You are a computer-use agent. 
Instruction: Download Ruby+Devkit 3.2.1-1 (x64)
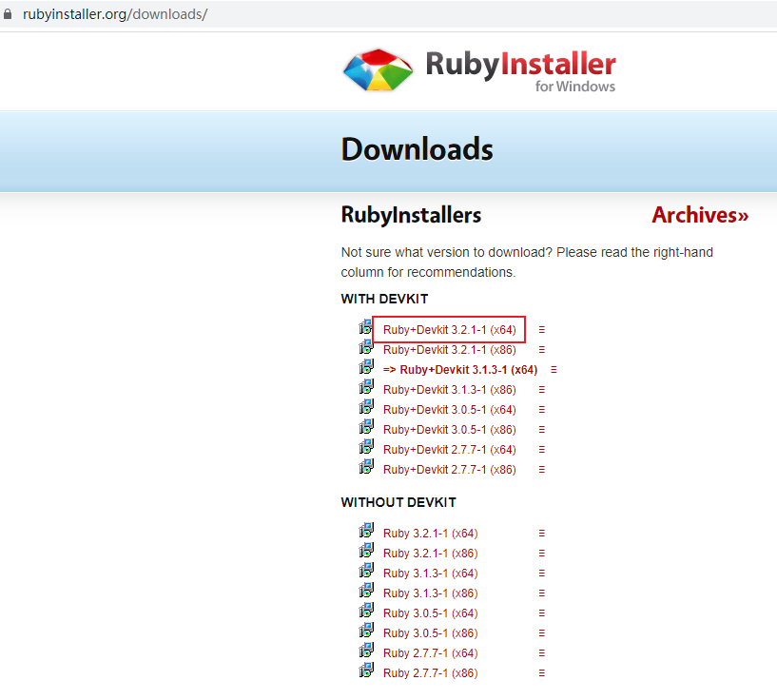[448, 329]
